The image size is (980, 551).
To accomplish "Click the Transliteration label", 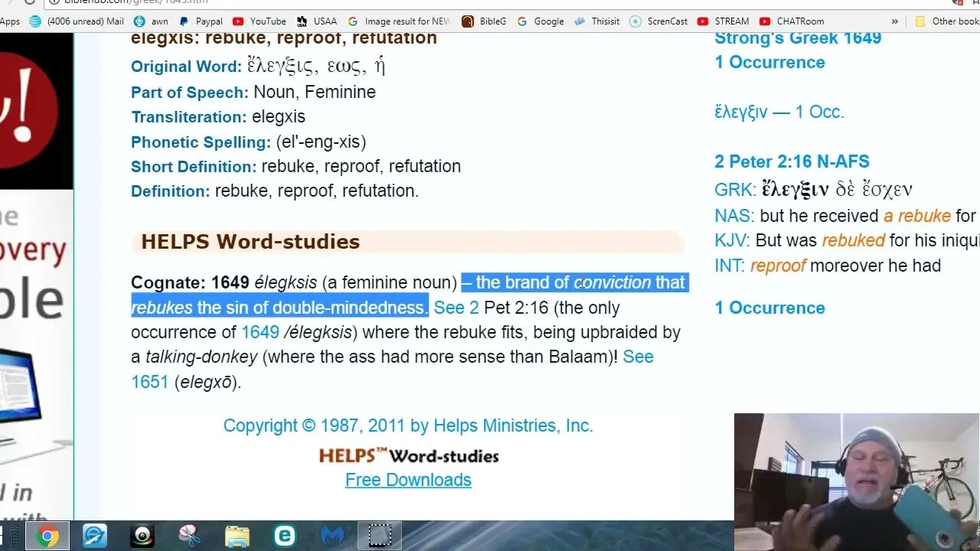I will [188, 117].
